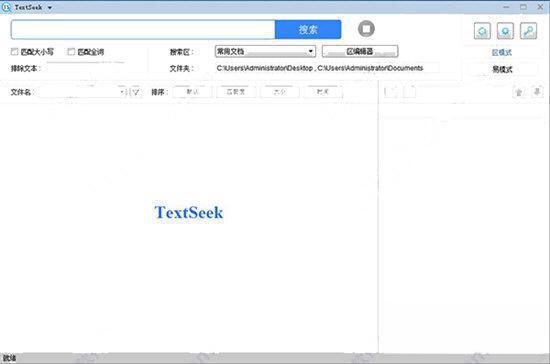Click the down arrow icon in preview pane
The image size is (550, 364).
point(537,92)
